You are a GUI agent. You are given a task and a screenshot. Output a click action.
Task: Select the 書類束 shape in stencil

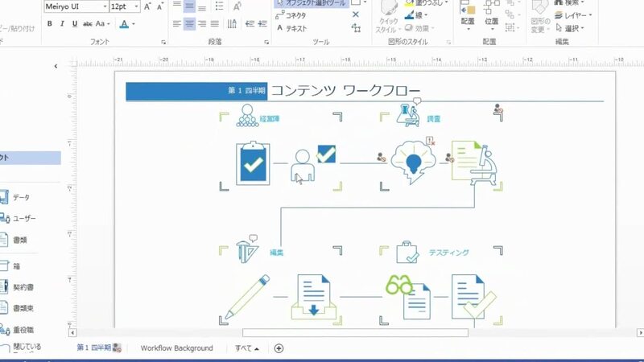tap(17, 308)
